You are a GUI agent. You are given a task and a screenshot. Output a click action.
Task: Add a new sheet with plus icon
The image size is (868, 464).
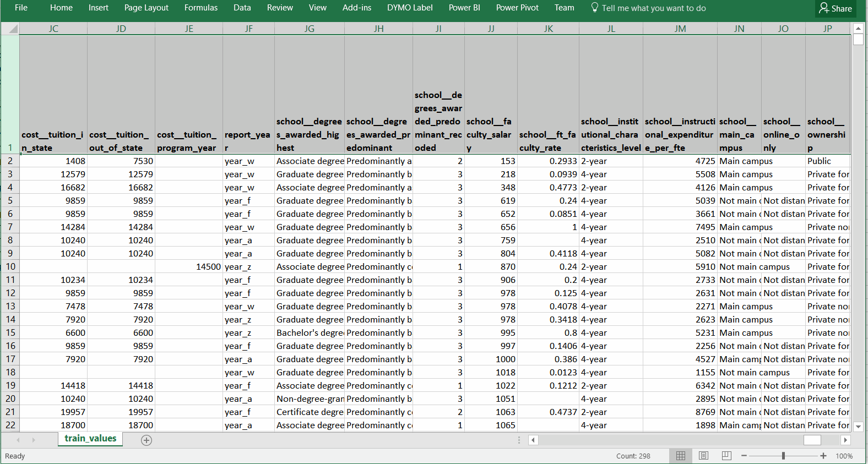(x=147, y=440)
